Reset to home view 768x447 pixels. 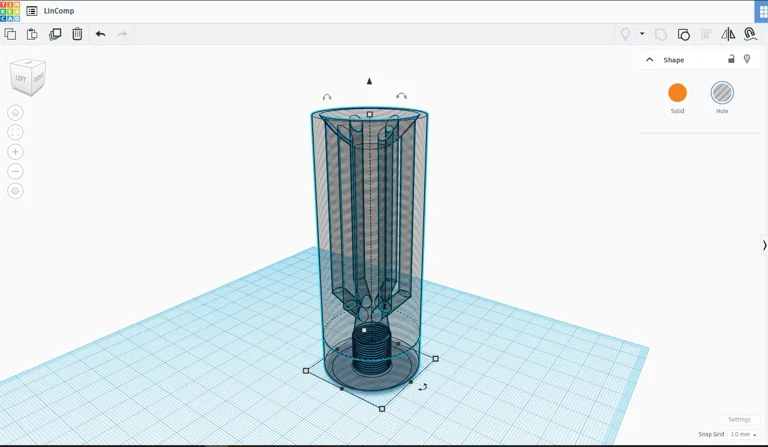(x=15, y=113)
